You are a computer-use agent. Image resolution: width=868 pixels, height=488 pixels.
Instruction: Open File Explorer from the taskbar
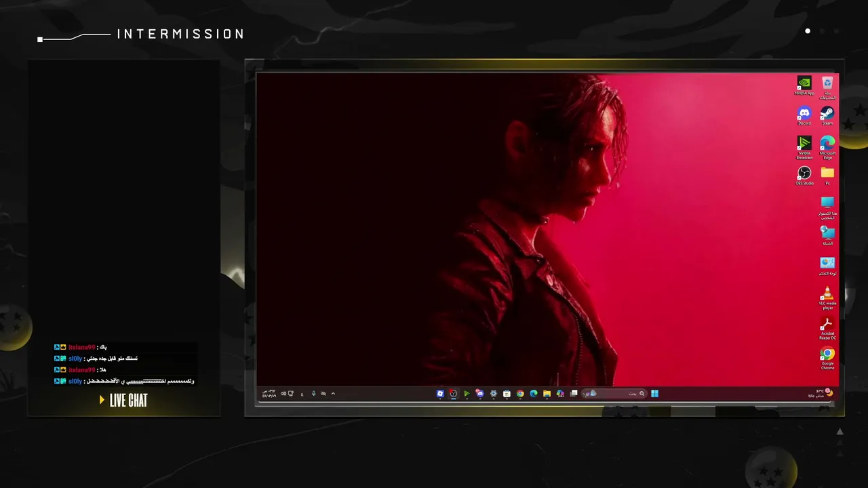(x=547, y=393)
